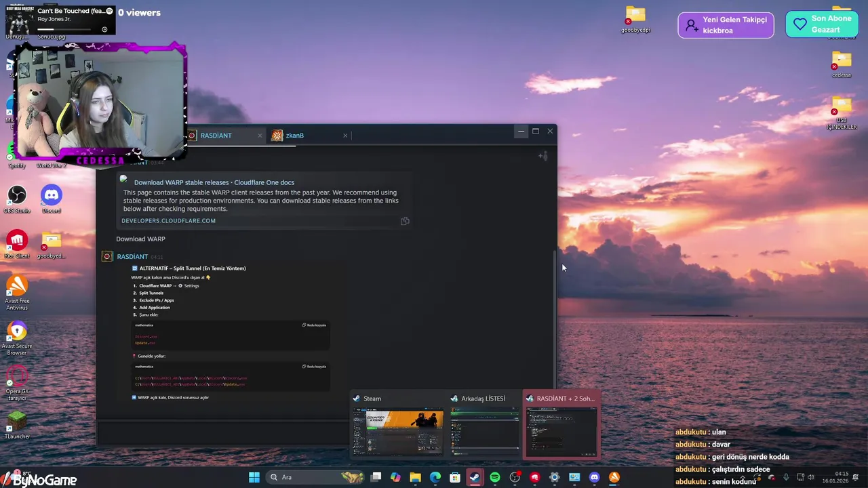Open Settings gear in the taskbar

click(x=555, y=477)
